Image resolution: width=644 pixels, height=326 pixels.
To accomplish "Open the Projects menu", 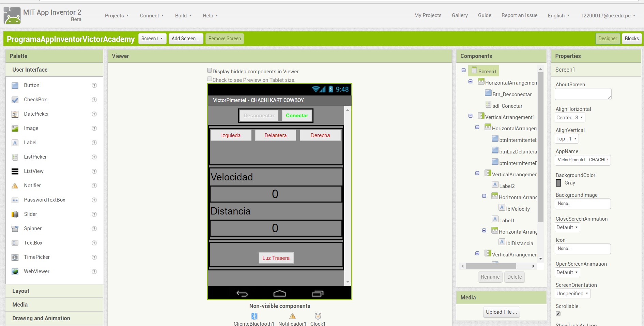I will (117, 16).
